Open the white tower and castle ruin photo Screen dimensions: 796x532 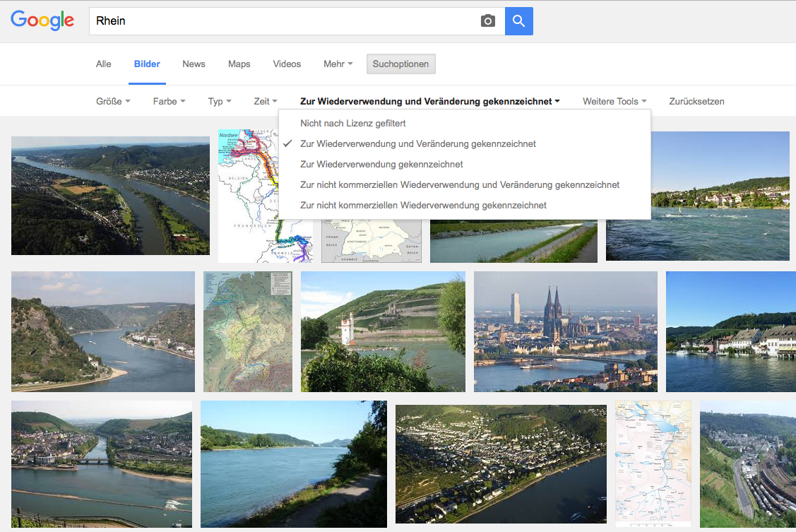[383, 331]
